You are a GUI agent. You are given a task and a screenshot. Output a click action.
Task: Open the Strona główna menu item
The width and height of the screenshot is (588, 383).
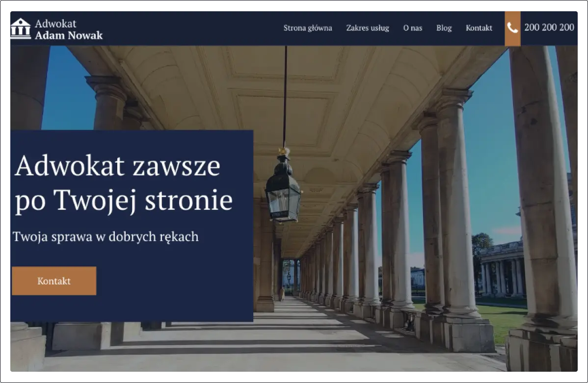(308, 28)
